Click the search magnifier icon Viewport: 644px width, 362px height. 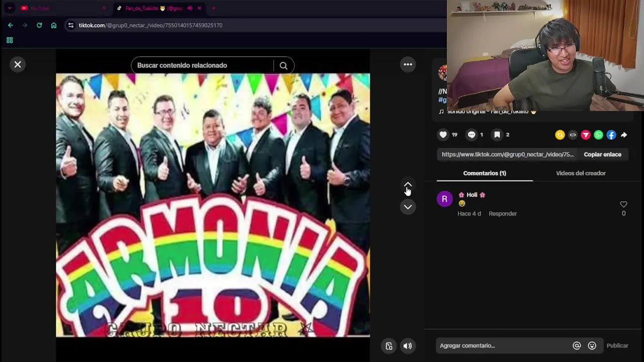(x=283, y=65)
